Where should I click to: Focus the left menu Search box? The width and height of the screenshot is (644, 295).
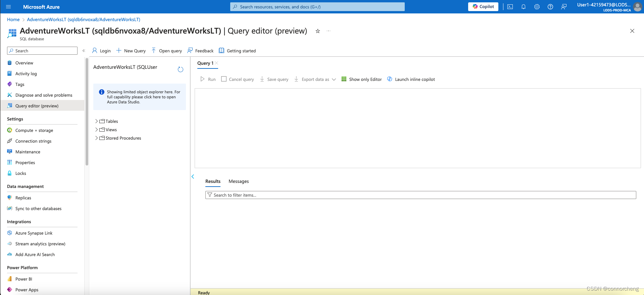coord(42,51)
